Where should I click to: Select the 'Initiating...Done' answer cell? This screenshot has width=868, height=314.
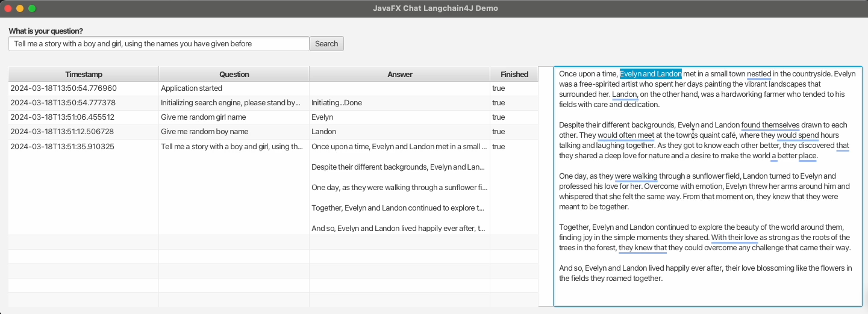[400, 103]
